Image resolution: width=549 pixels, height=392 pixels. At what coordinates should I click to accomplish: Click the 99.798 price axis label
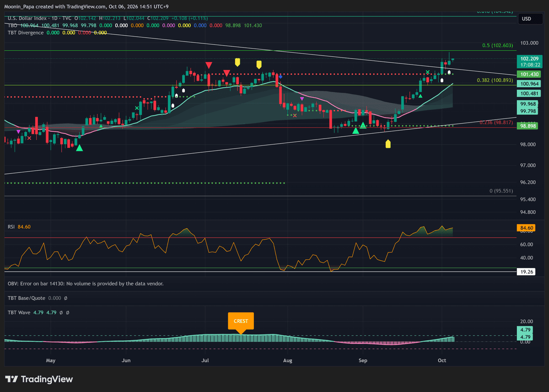[x=528, y=111]
